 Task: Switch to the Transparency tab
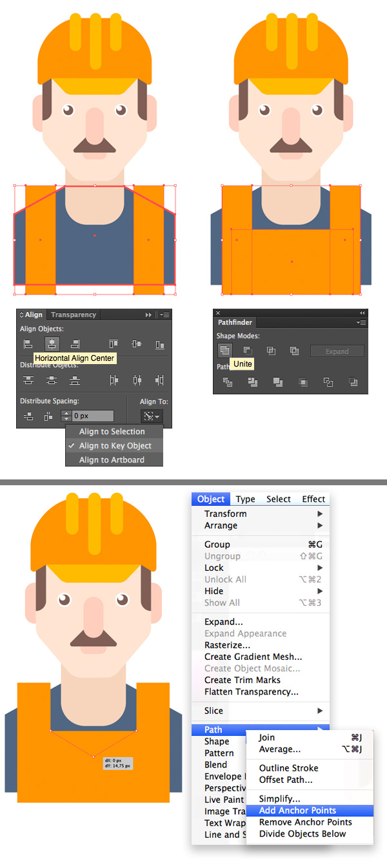(x=74, y=315)
